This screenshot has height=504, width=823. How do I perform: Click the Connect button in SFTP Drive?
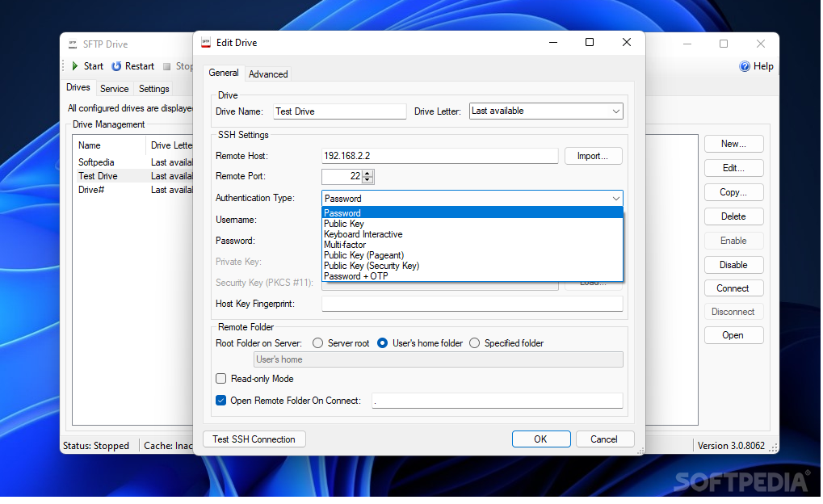(733, 288)
